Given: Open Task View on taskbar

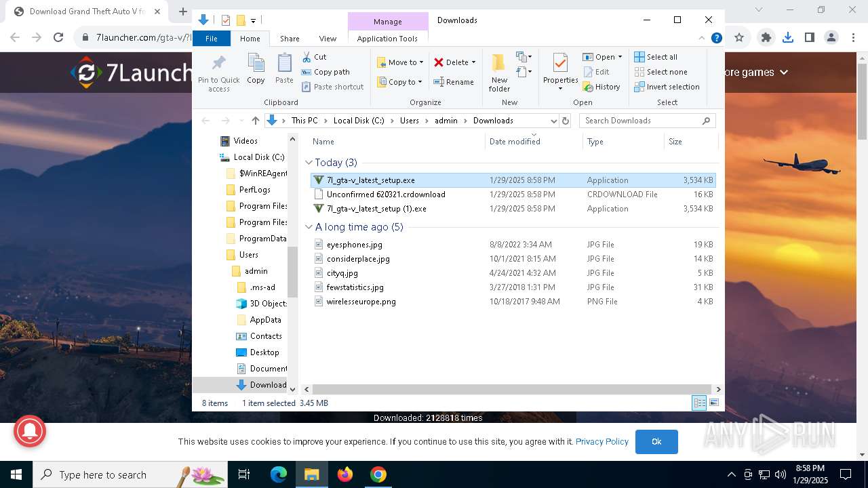Looking at the screenshot, I should (x=244, y=474).
